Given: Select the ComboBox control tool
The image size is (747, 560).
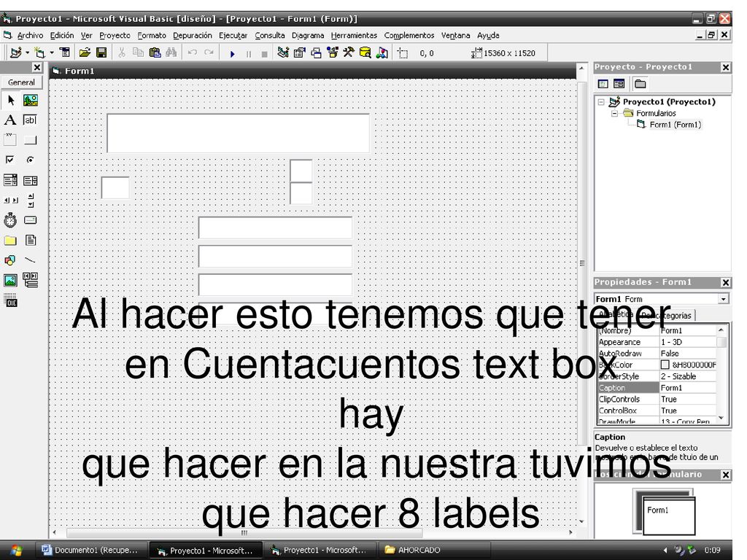Looking at the screenshot, I should [10, 180].
